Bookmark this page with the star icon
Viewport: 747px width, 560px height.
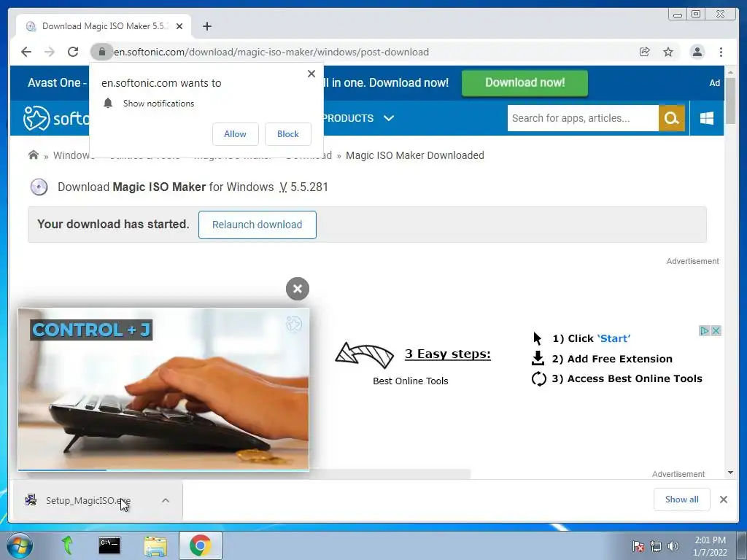point(668,52)
